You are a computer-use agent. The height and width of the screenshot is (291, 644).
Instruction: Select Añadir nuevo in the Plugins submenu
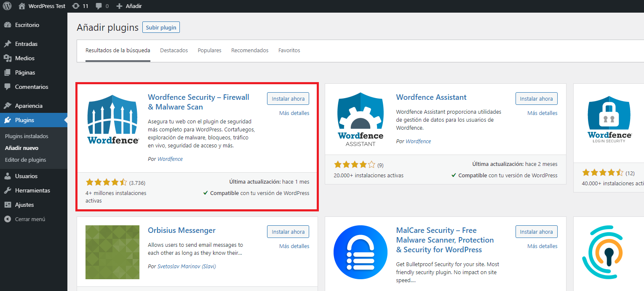tap(21, 148)
